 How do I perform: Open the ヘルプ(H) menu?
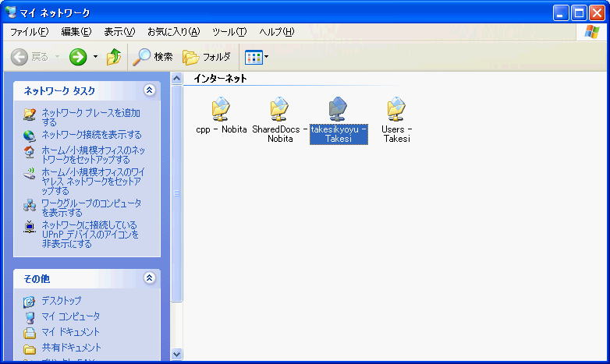277,32
